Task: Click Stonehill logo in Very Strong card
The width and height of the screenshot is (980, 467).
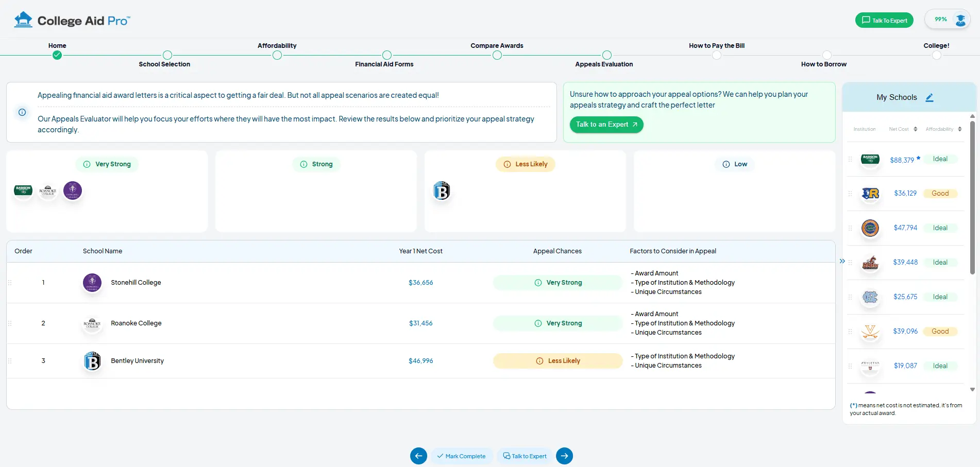Action: click(73, 191)
